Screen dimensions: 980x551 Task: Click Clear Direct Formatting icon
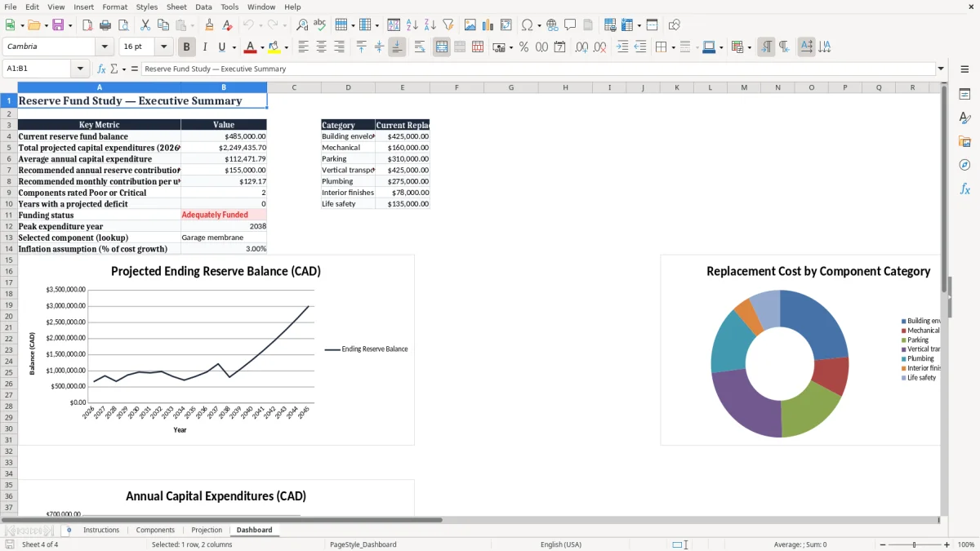(x=227, y=25)
